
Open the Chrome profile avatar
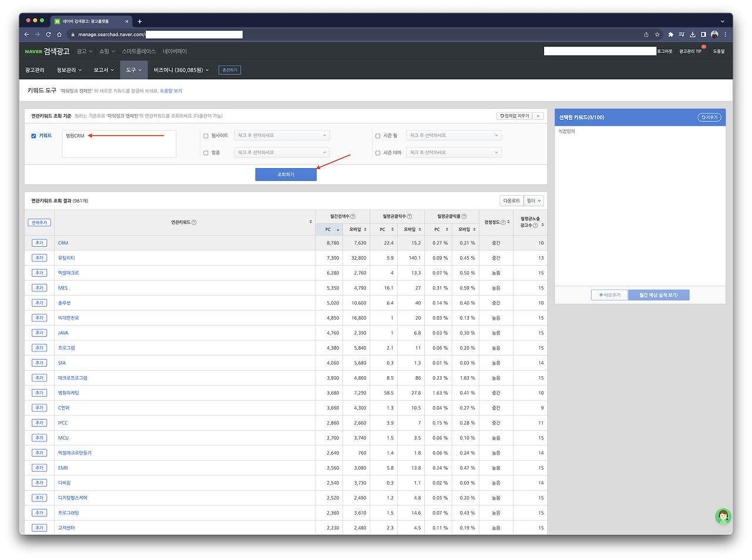(x=714, y=35)
